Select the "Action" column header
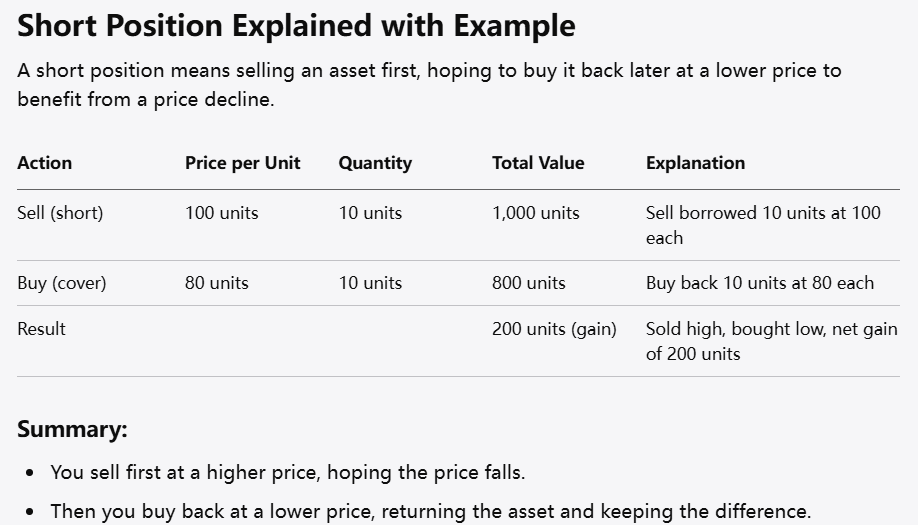This screenshot has height=525, width=918. pyautogui.click(x=45, y=163)
